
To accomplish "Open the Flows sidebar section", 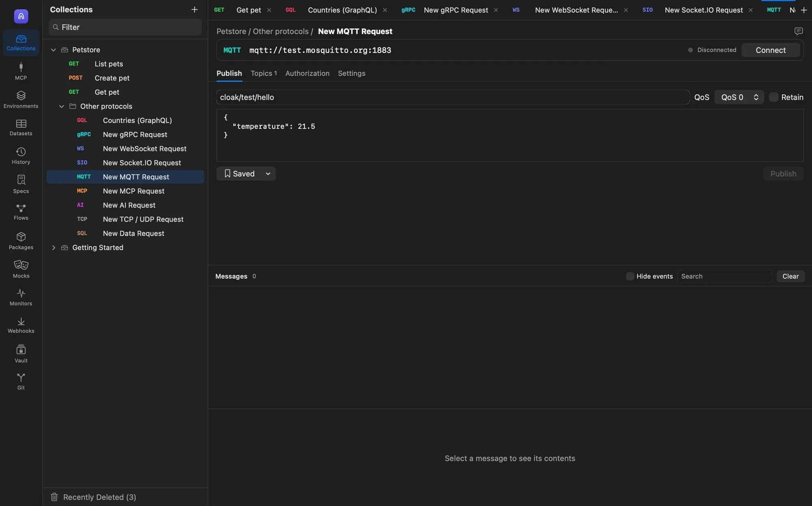I will point(21,212).
